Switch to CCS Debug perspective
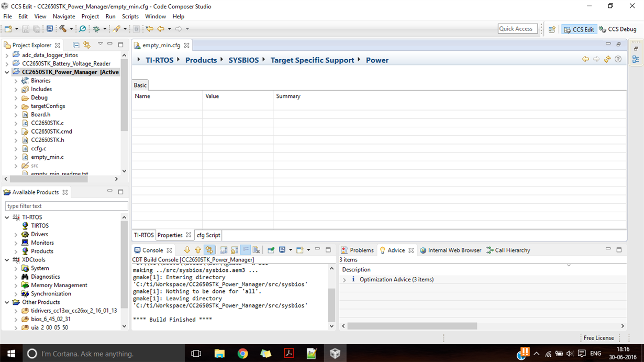The image size is (644, 362). [618, 29]
